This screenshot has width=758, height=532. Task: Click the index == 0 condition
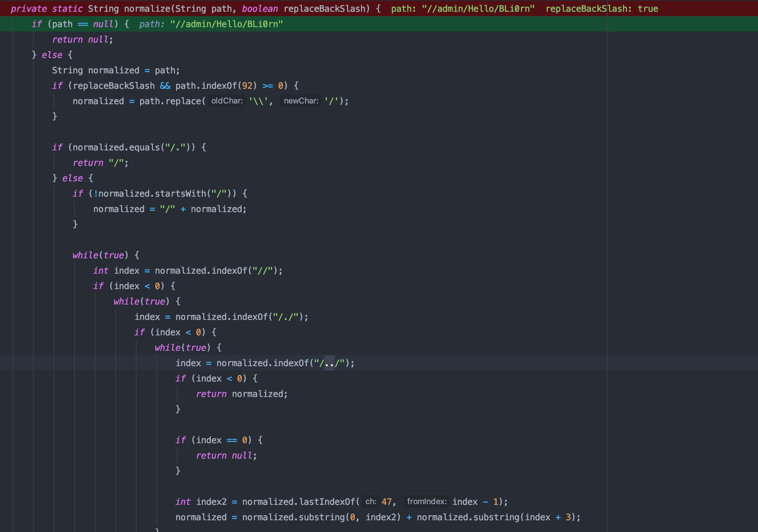pyautogui.click(x=221, y=440)
